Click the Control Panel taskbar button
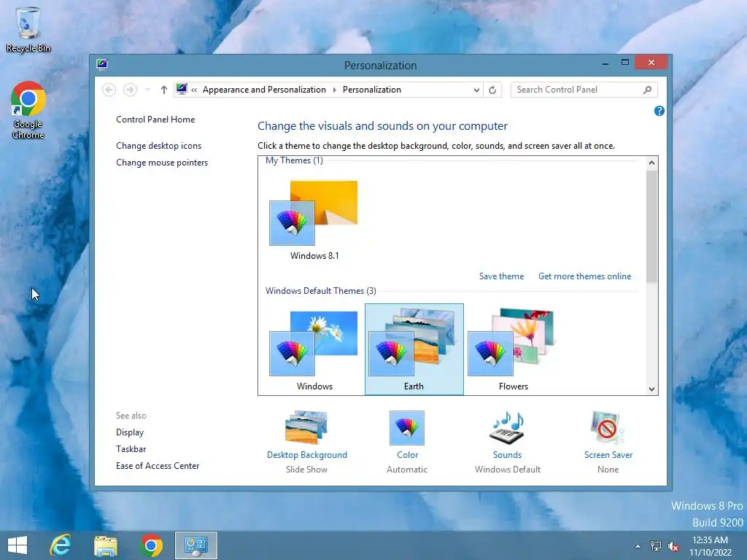 (196, 545)
